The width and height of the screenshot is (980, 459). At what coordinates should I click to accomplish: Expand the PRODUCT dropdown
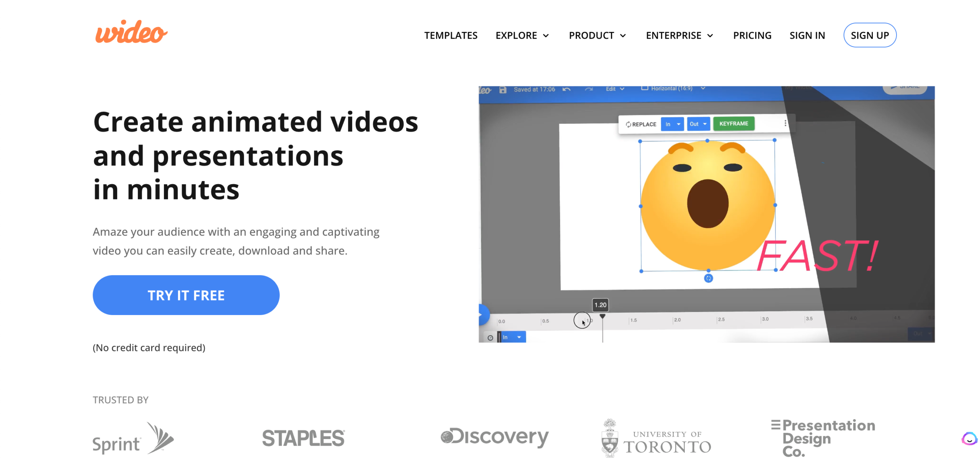point(597,35)
